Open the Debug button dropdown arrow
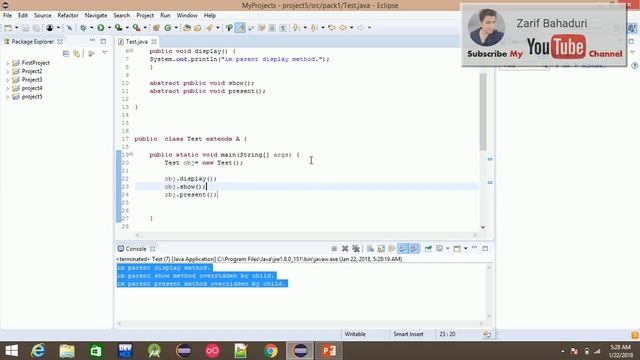This screenshot has height=360, width=640. click(x=91, y=28)
